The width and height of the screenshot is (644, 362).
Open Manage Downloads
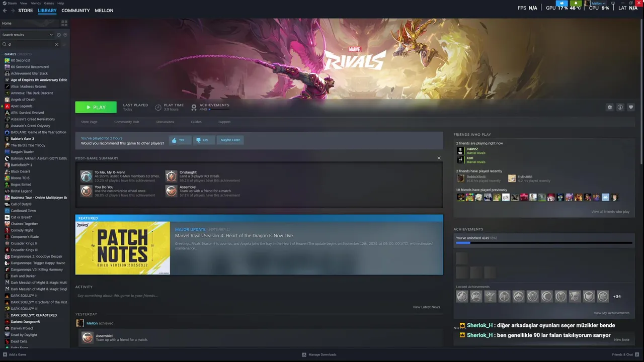pyautogui.click(x=319, y=354)
